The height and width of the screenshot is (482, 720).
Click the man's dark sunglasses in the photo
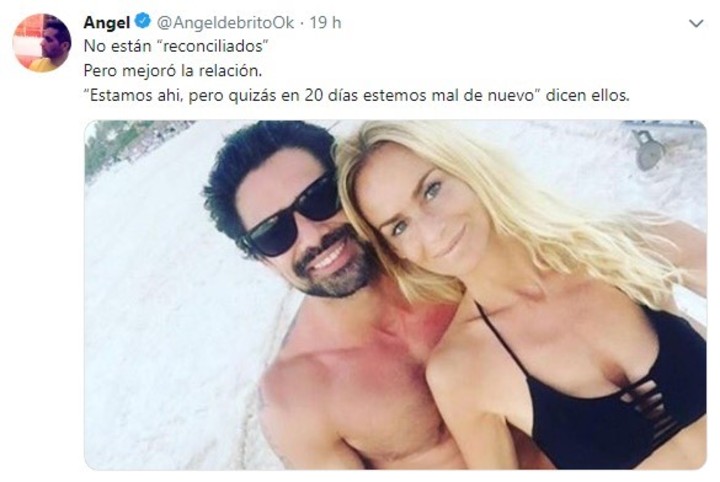pos(293,214)
